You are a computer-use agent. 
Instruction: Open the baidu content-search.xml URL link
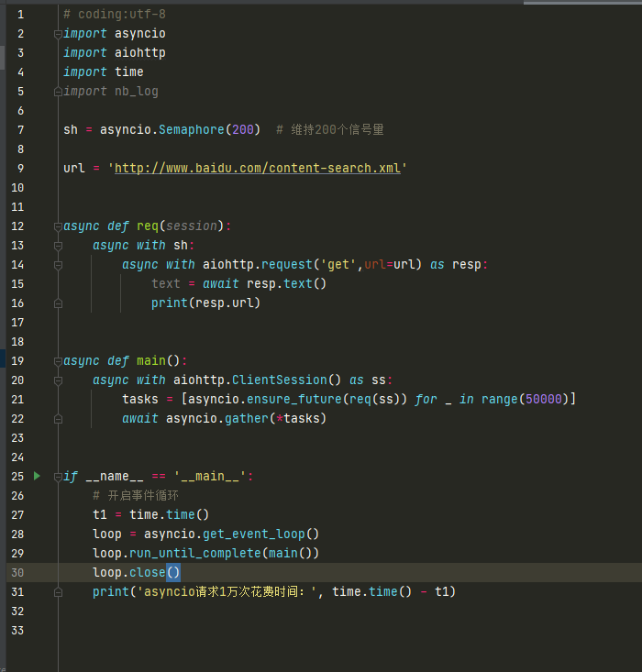tap(258, 168)
